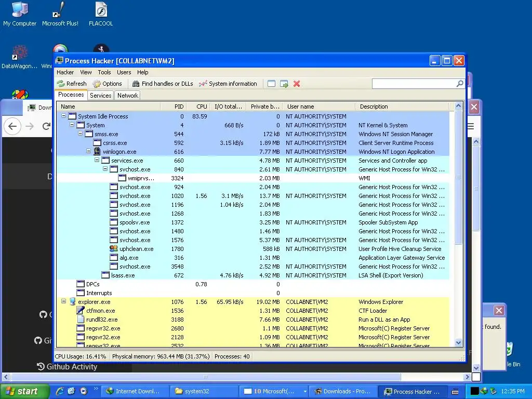The height and width of the screenshot is (399, 532).
Task: Click the Physical memory status bar entry
Action: [161, 356]
